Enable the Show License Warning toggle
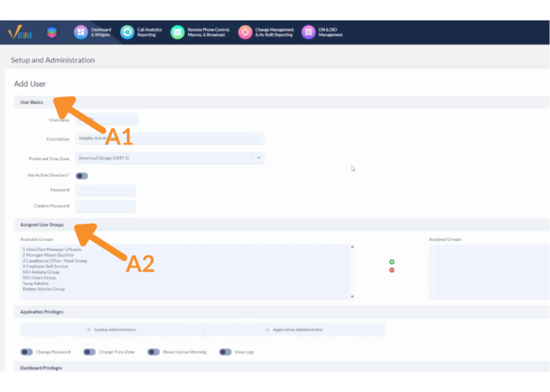 pyautogui.click(x=153, y=352)
